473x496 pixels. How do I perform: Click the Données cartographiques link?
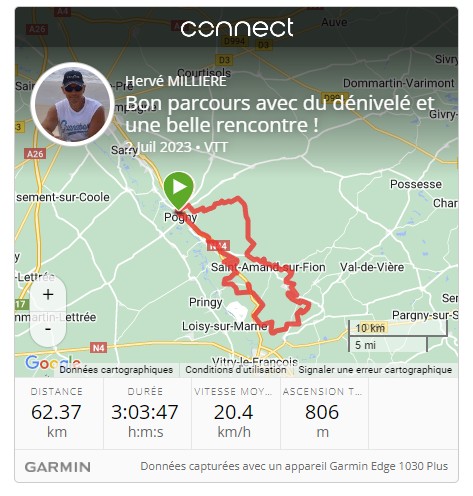[116, 370]
